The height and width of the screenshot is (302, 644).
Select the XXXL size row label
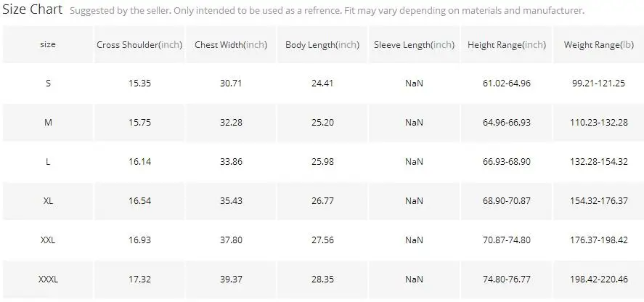48,279
